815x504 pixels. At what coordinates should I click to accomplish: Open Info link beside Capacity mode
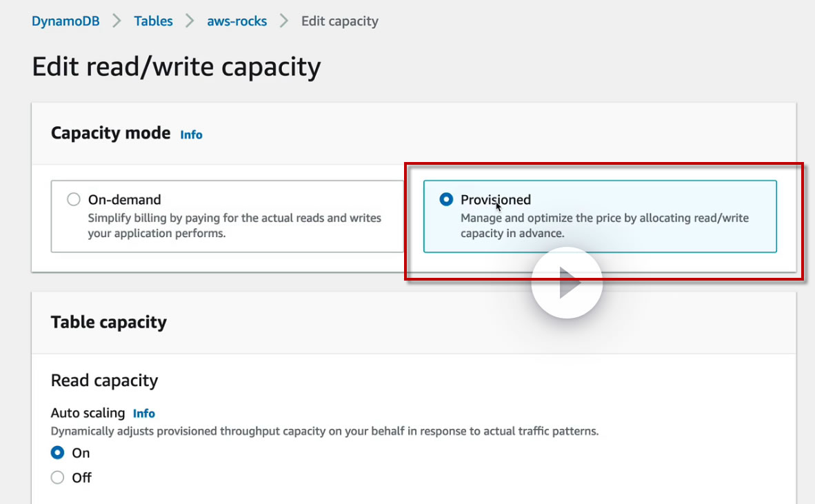coord(191,134)
